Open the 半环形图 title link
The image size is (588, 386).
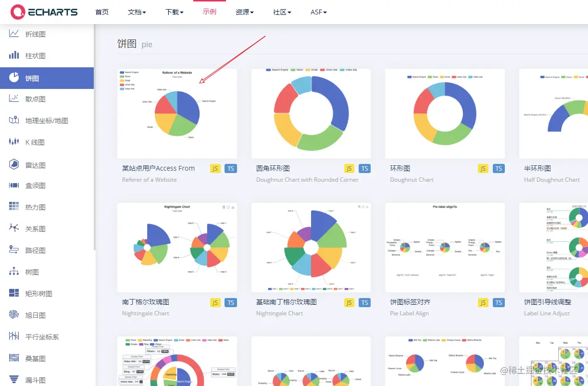[x=538, y=168]
